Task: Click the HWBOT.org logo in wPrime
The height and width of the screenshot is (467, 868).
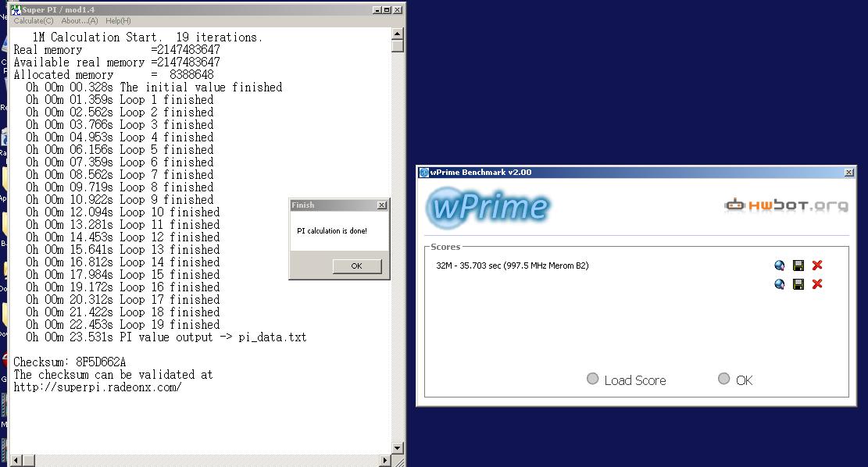Action: [786, 205]
